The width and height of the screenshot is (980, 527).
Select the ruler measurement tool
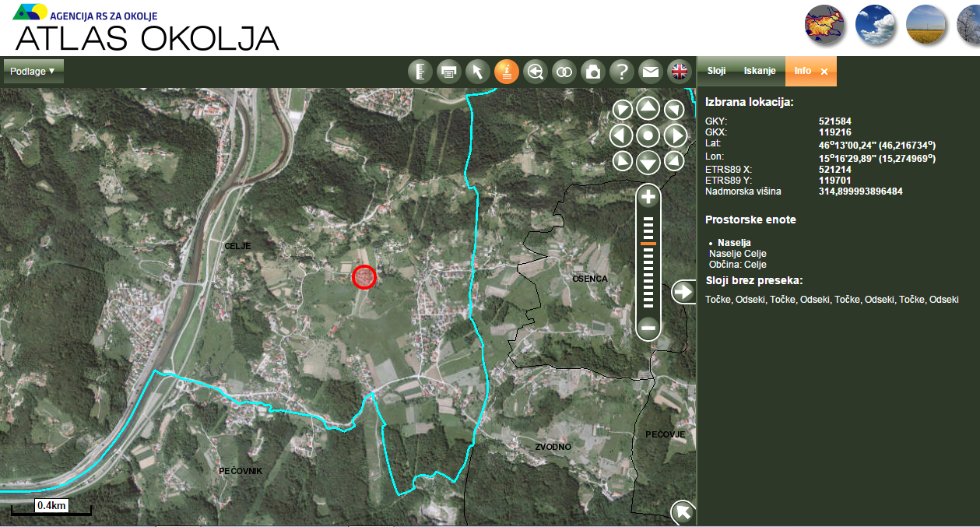pos(420,72)
